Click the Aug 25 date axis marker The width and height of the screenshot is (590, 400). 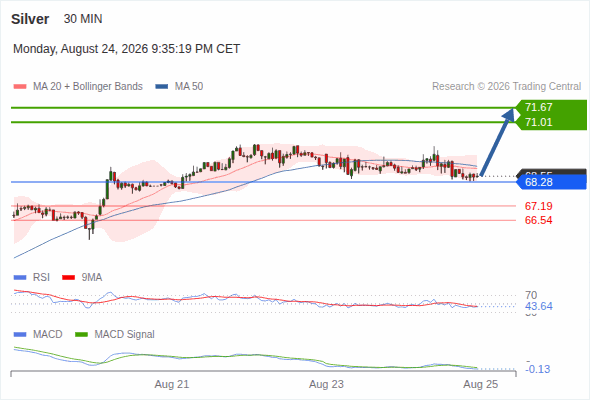(481, 384)
